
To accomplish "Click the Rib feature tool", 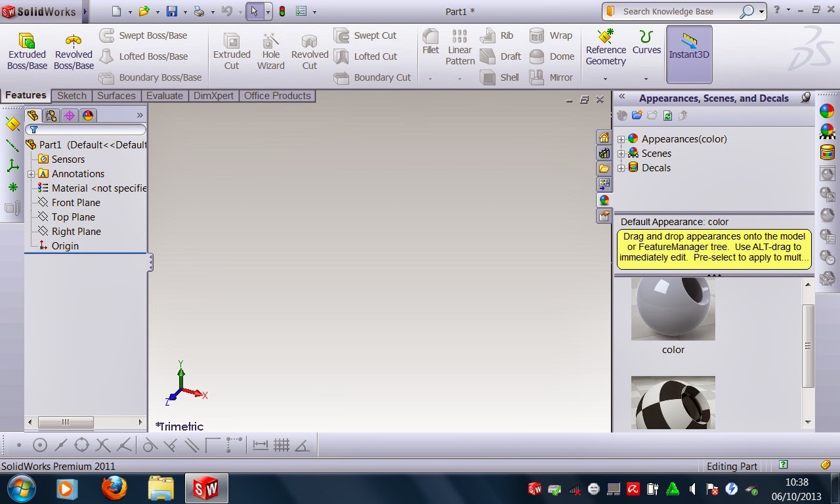I will click(497, 35).
